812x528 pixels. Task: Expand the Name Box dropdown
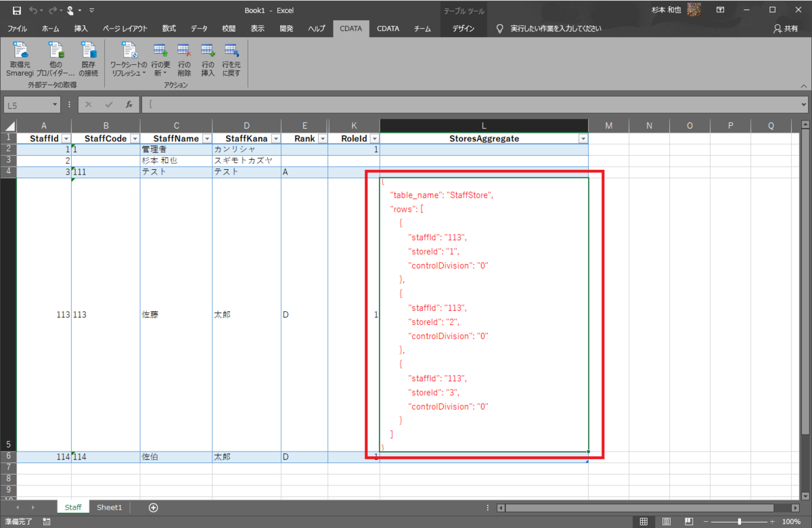(x=55, y=105)
